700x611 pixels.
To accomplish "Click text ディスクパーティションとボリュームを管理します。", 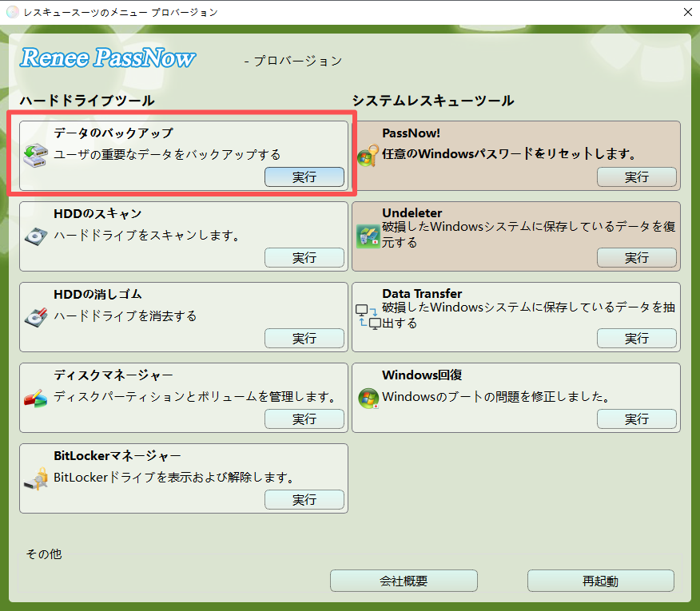I will tap(195, 396).
